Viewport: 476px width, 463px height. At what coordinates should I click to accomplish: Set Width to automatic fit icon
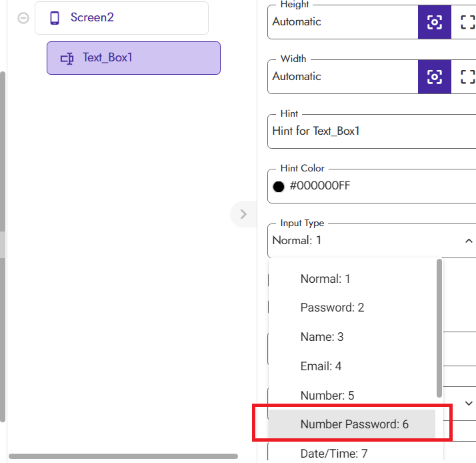pyautogui.click(x=435, y=77)
